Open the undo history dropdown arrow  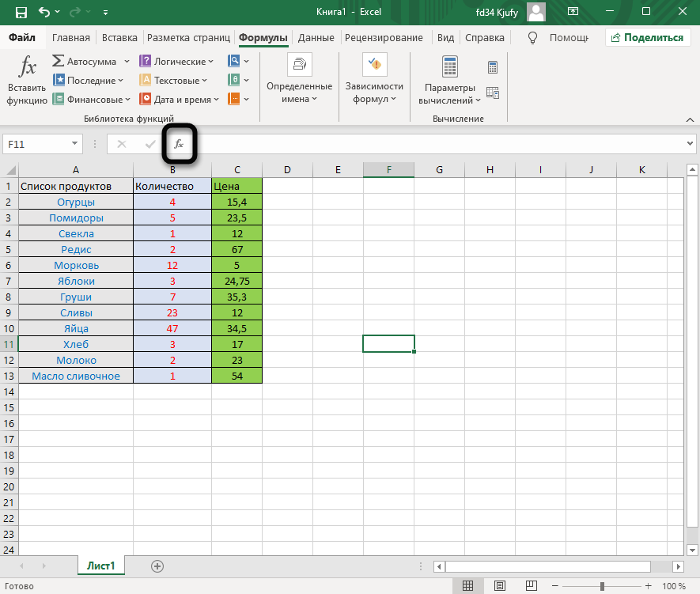pos(58,12)
